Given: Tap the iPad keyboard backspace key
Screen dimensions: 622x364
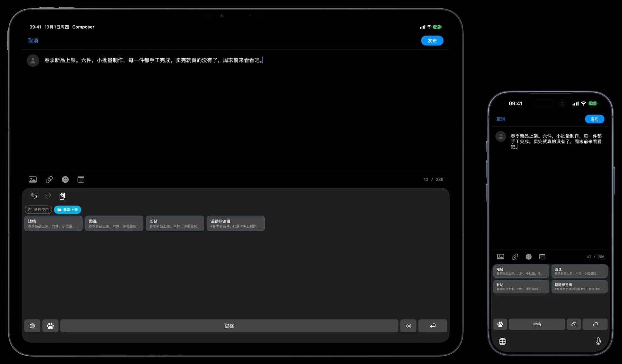Looking at the screenshot, I should (x=408, y=326).
